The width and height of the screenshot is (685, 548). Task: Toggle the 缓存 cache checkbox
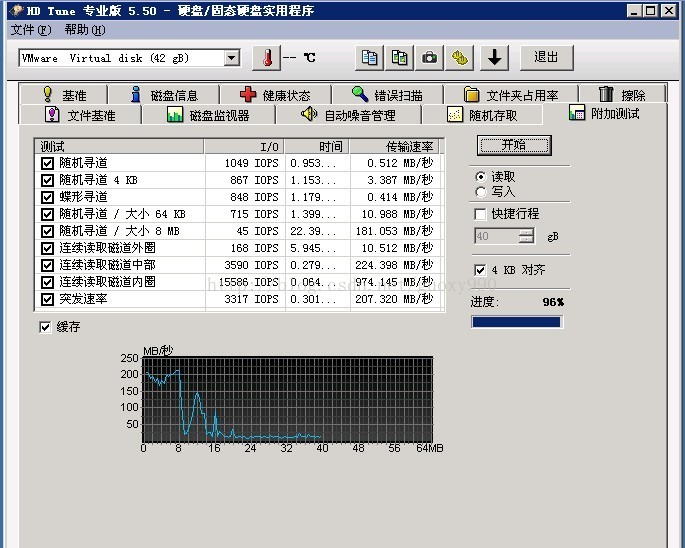45,327
